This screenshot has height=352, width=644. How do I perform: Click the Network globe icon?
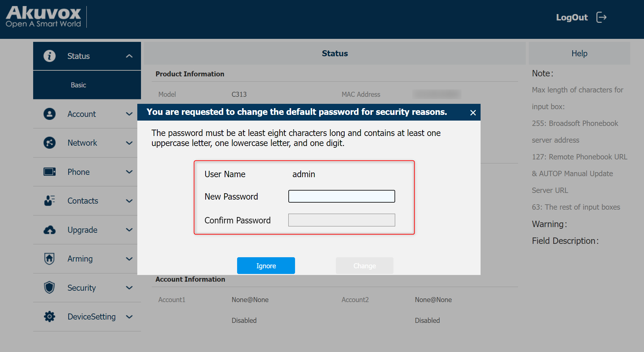pos(50,143)
